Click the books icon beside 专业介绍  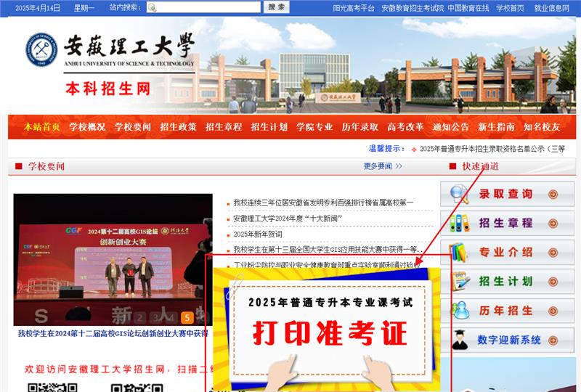point(458,253)
